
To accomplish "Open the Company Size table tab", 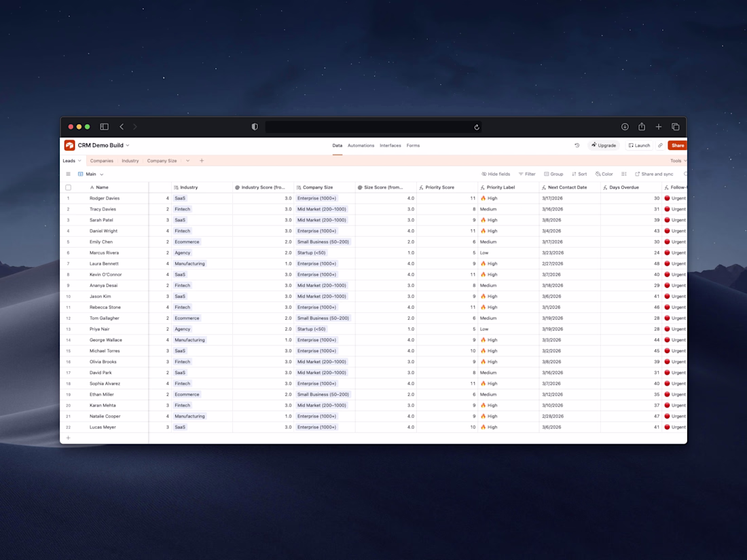I will [x=162, y=160].
